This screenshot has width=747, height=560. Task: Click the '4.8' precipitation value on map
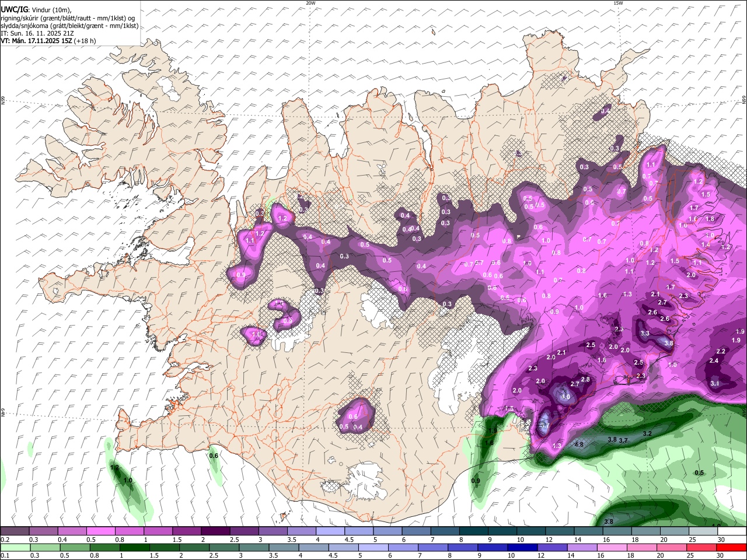(x=579, y=444)
